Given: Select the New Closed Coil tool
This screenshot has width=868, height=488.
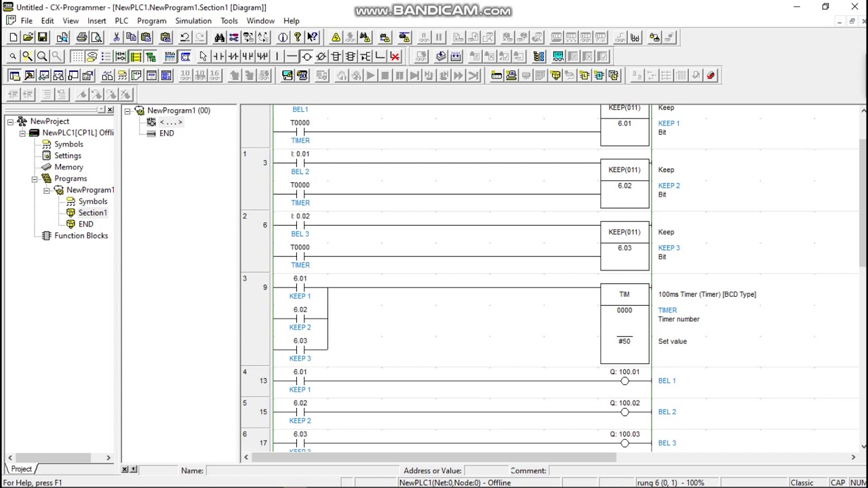Looking at the screenshot, I should coord(321,56).
